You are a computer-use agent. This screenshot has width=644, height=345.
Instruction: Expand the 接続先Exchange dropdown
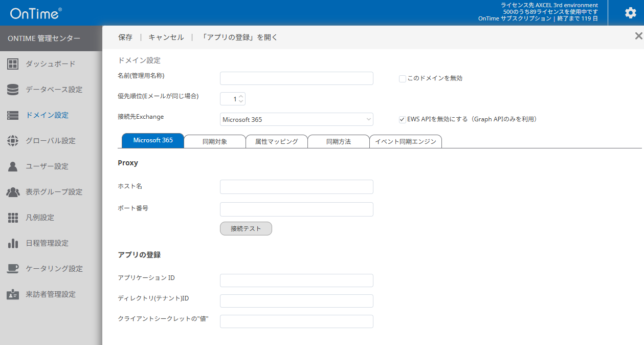[297, 119]
